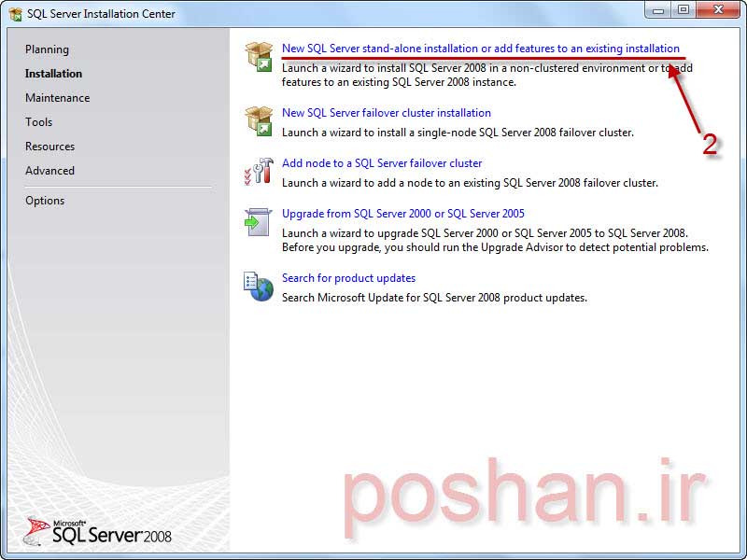
Task: Go to the Maintenance page
Action: pos(57,98)
